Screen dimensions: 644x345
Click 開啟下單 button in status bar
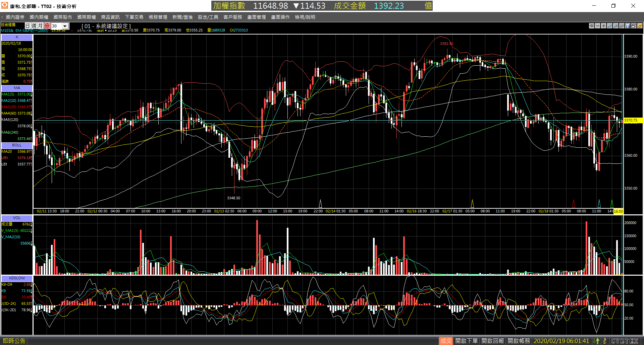pos(467,341)
